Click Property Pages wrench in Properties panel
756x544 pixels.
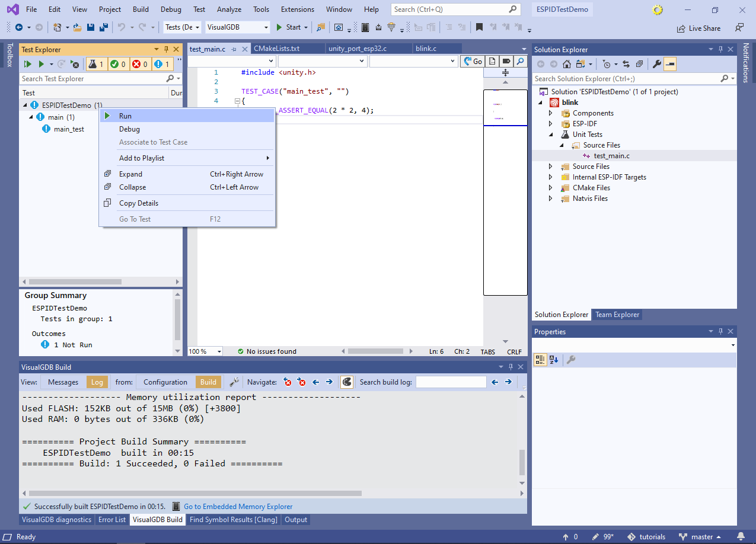pyautogui.click(x=571, y=360)
